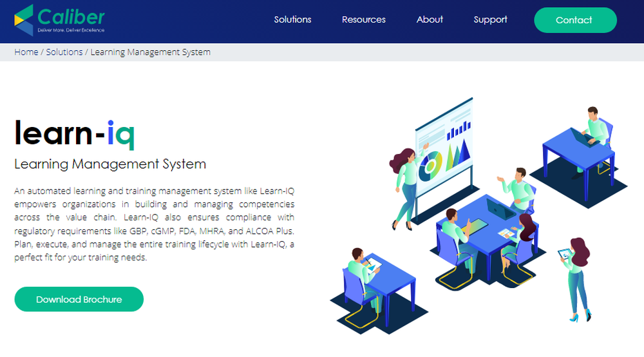This screenshot has height=357, width=644.
Task: Click the Download Brochure button
Action: (x=79, y=299)
